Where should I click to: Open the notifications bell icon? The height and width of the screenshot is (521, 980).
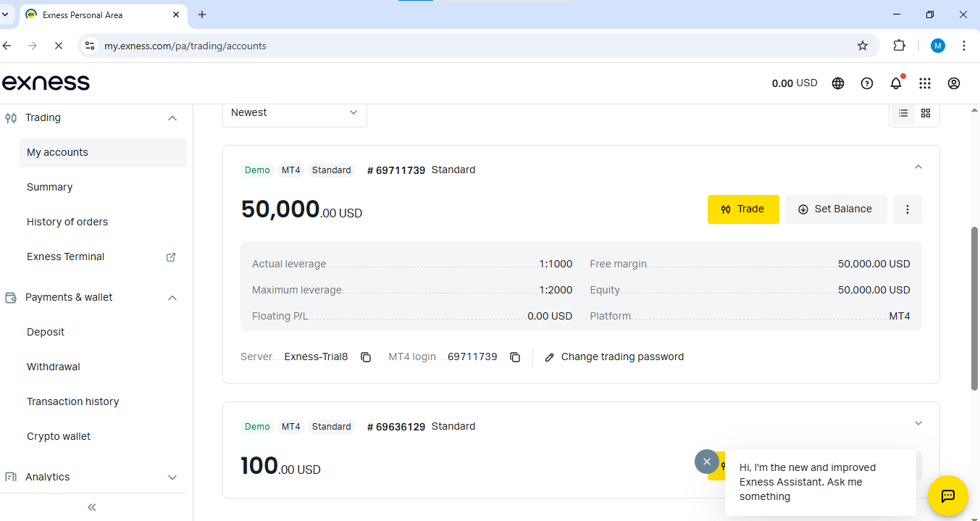(896, 83)
